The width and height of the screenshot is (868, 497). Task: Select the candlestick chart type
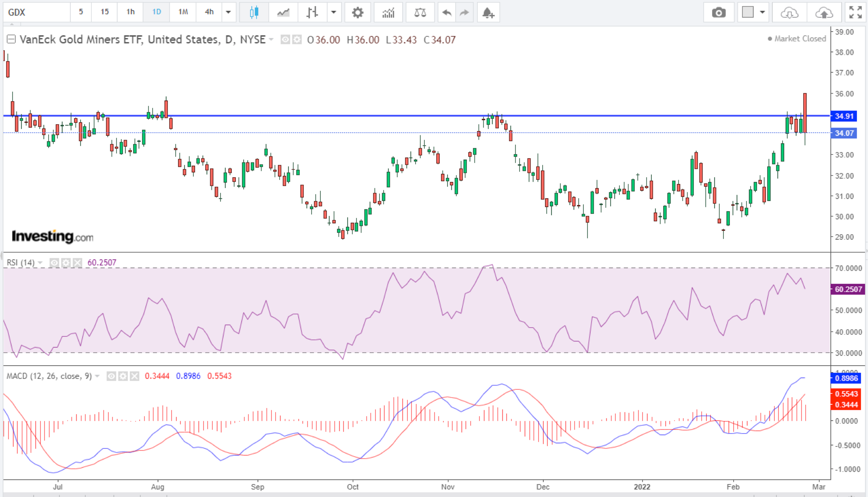tap(254, 13)
